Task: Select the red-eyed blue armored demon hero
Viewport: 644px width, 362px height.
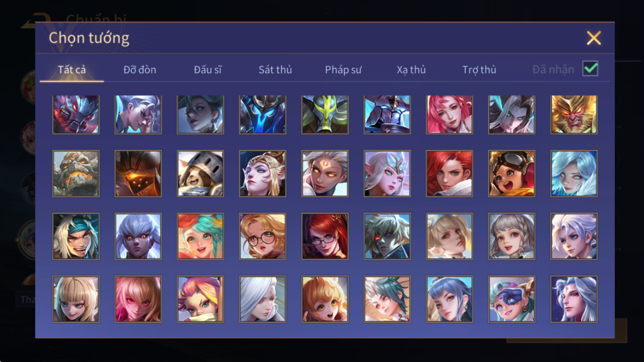Action: tap(76, 115)
